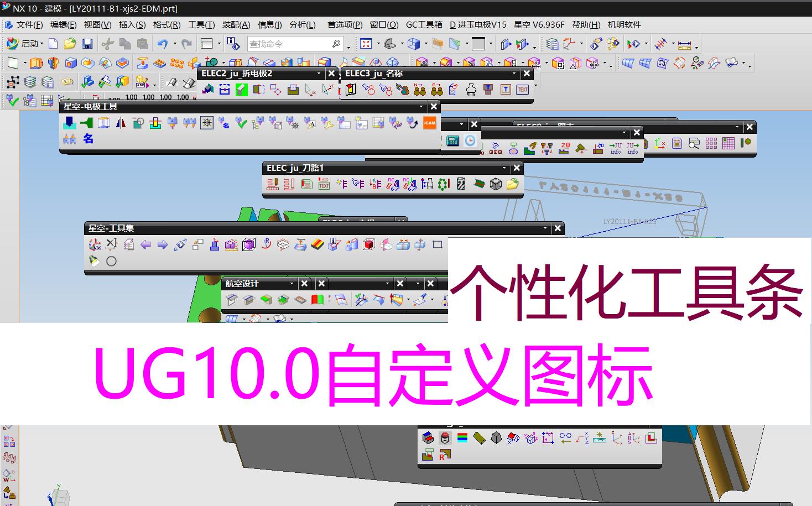Screen dimensions: 812x506
Task: Open options arrow of 航空设计 toolbar
Action: pyautogui.click(x=292, y=284)
